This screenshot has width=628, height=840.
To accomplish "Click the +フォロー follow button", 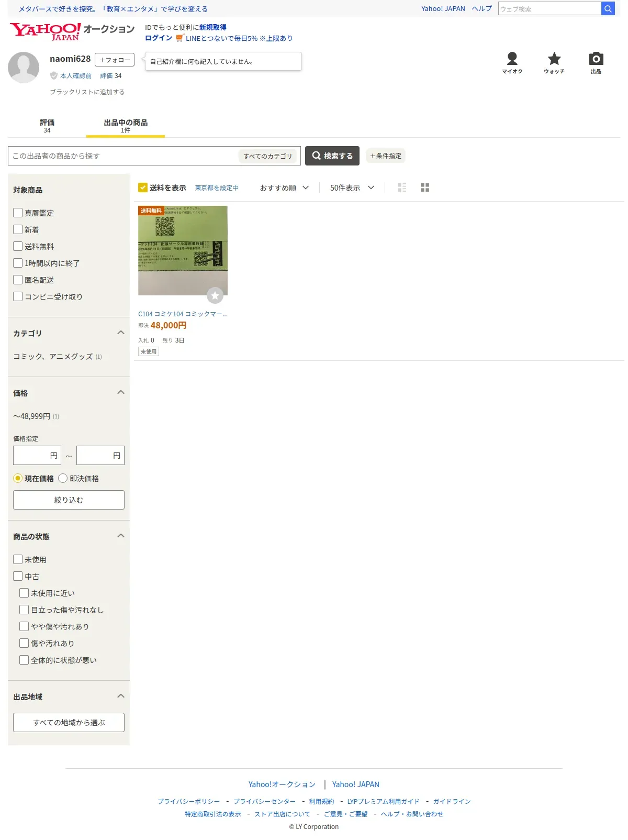I will point(115,60).
